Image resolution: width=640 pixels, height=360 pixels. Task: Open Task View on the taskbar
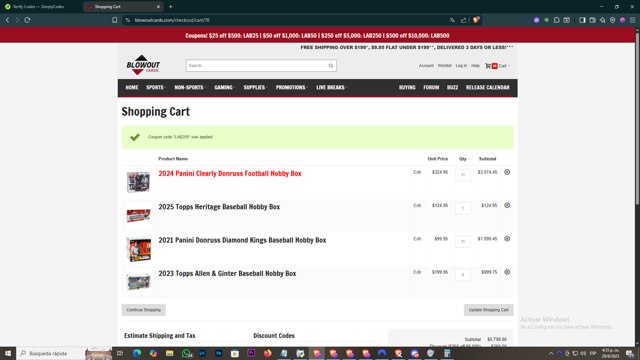[120, 353]
